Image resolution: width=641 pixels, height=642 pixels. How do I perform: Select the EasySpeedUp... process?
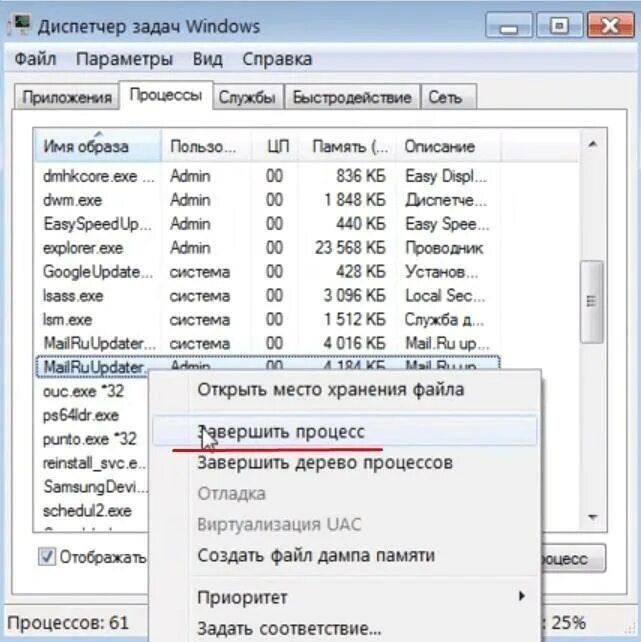pyautogui.click(x=267, y=224)
